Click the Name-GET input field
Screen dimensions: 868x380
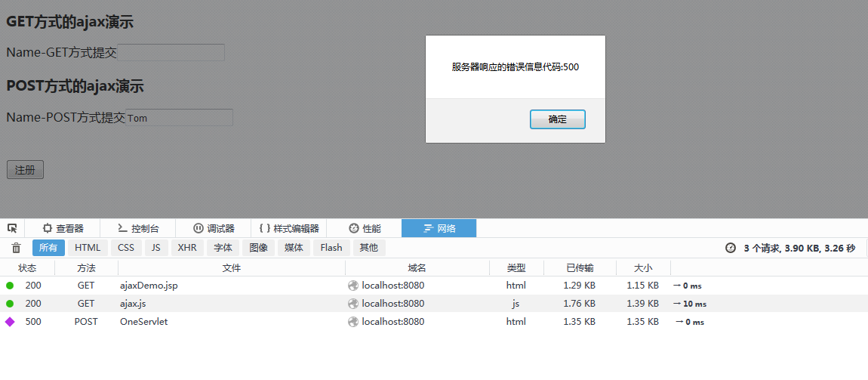coord(171,53)
